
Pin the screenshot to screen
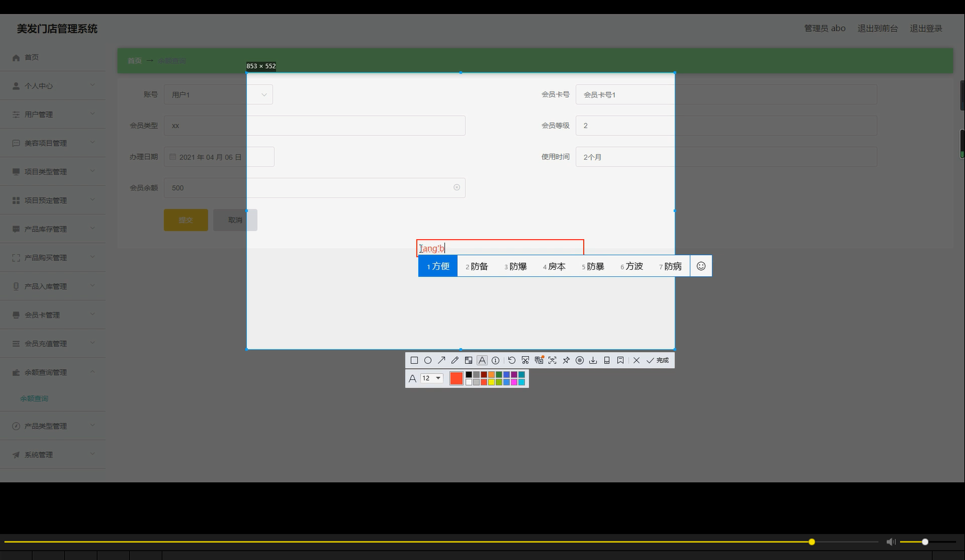click(566, 360)
